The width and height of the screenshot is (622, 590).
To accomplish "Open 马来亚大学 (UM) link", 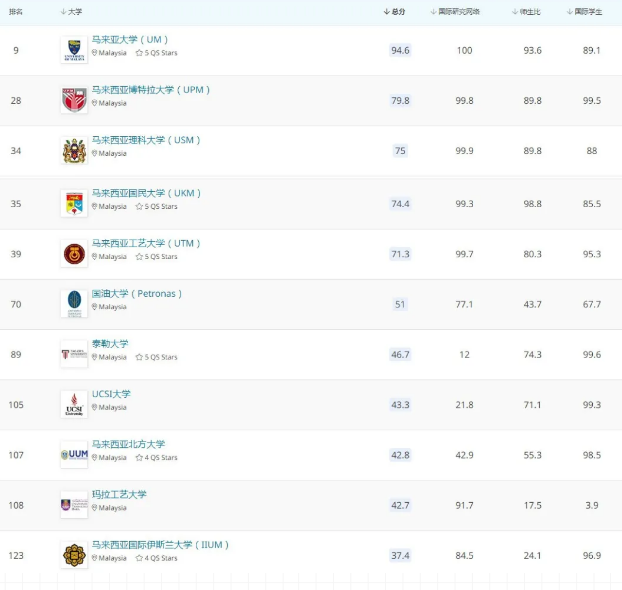I will 130,40.
